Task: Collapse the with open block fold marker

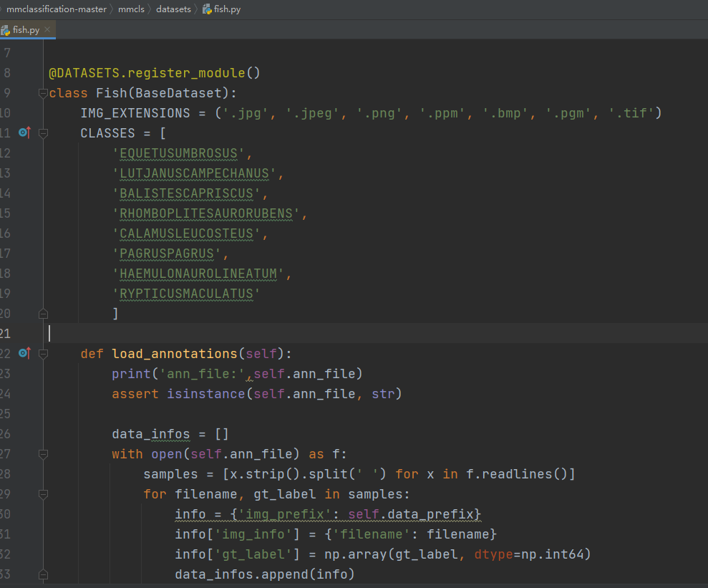Action: tap(44, 454)
